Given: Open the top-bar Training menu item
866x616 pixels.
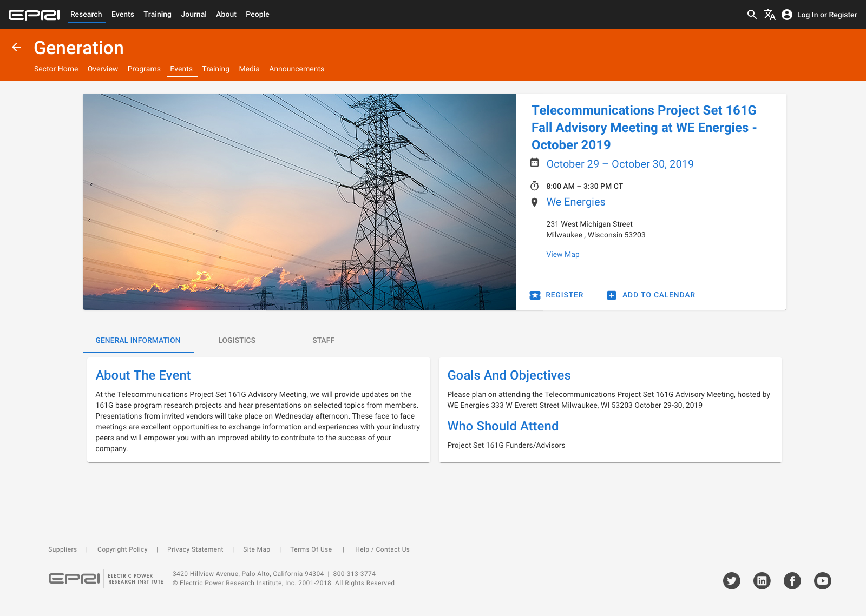Looking at the screenshot, I should (158, 15).
